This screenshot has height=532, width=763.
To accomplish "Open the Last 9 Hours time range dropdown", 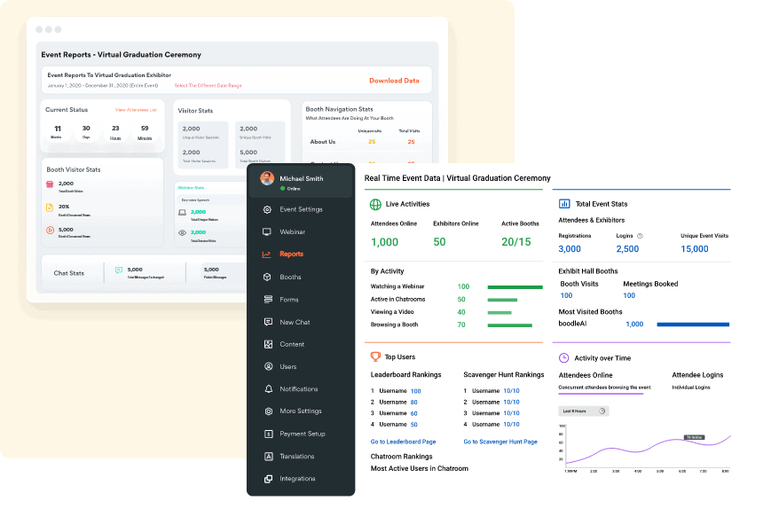I will pos(583,411).
